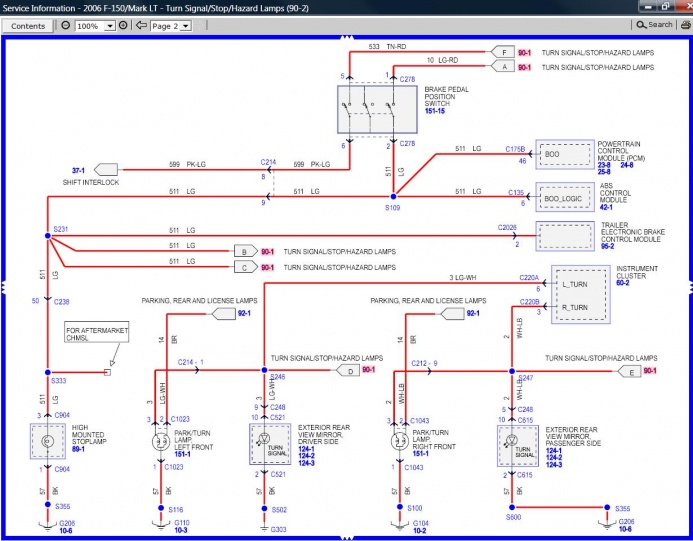Click the printer icon
Image resolution: width=693 pixels, height=541 pixels.
point(686,25)
